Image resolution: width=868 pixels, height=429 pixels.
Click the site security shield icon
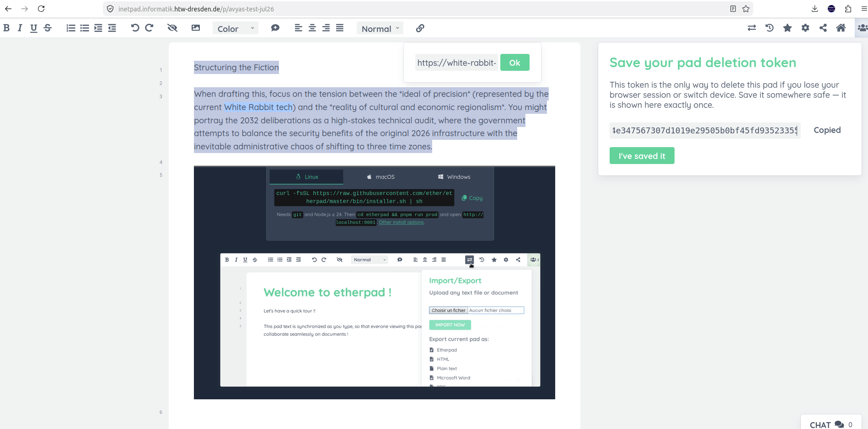pyautogui.click(x=110, y=9)
